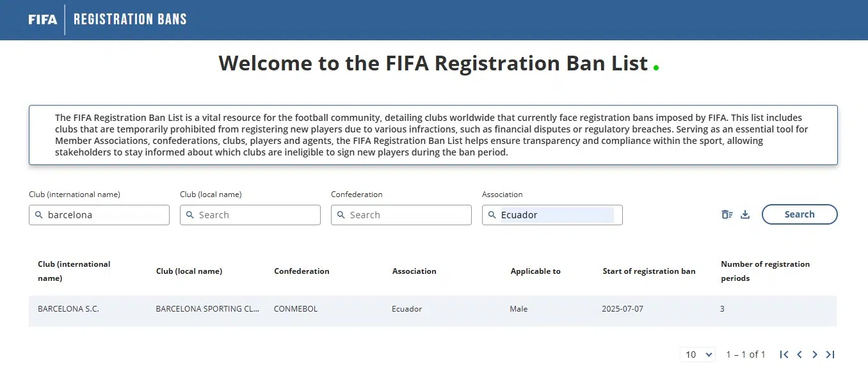Download the ban list via download icon

click(745, 215)
